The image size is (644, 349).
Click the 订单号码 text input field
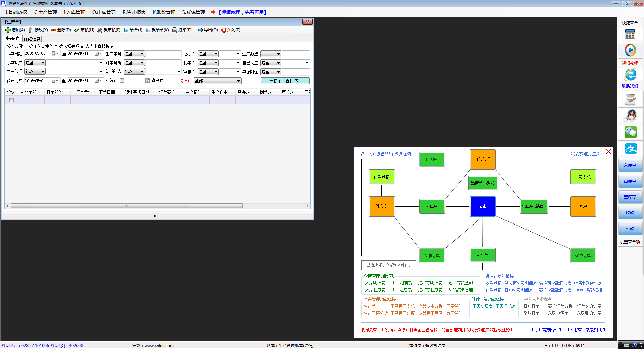click(163, 63)
